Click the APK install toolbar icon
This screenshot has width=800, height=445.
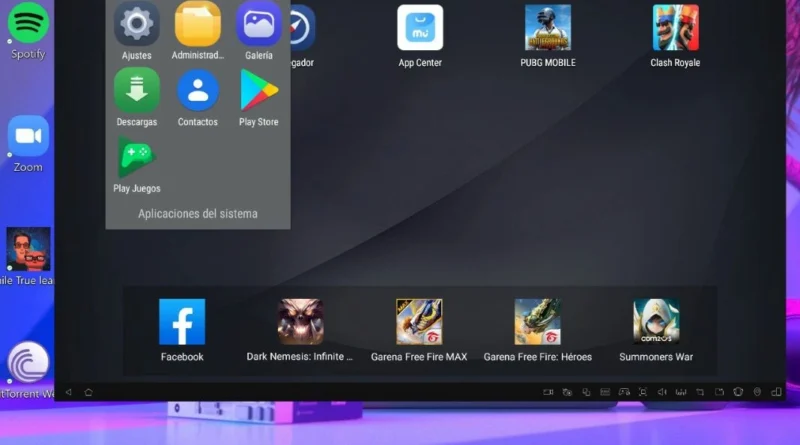coord(681,392)
